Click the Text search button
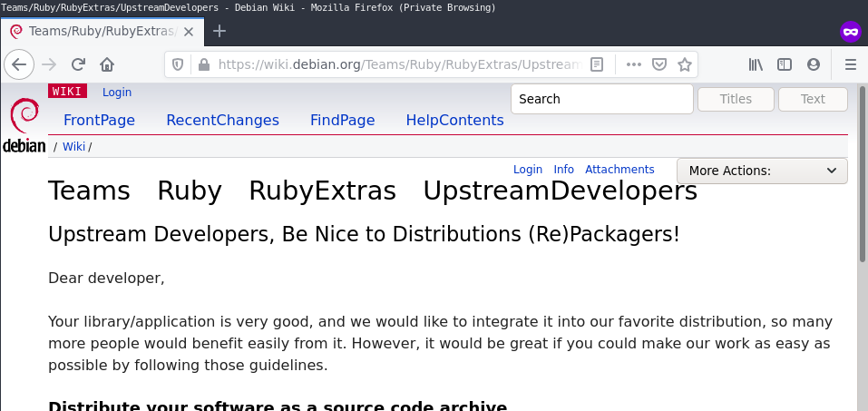 pyautogui.click(x=813, y=99)
